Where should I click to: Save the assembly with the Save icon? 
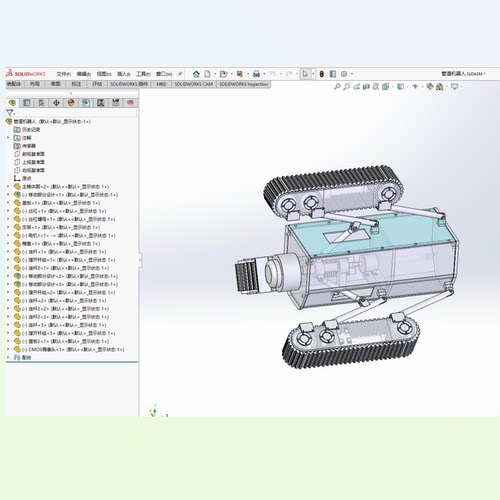click(240, 74)
